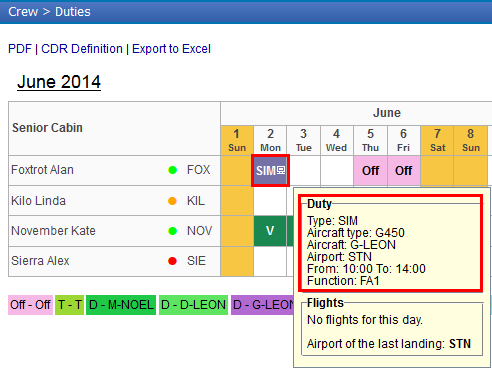This screenshot has height=369, width=492.
Task: Select crew member Kilo Linda
Action: coord(38,201)
